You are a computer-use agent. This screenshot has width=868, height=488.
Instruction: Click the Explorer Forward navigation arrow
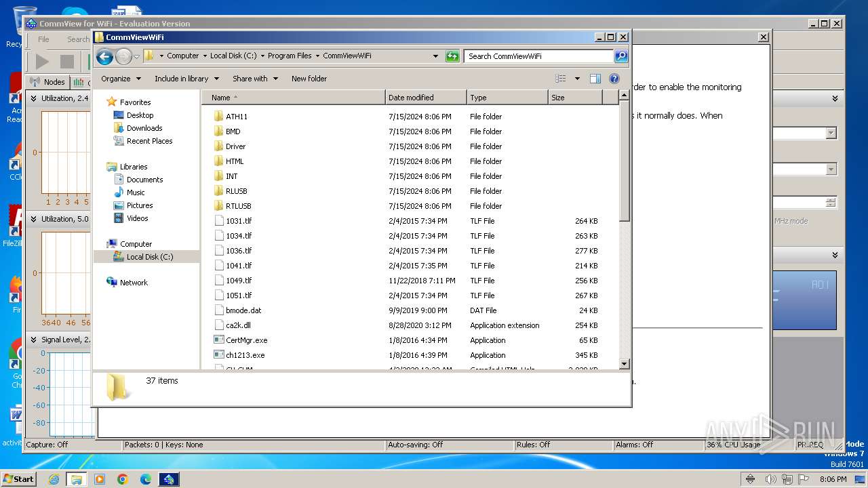coord(123,56)
